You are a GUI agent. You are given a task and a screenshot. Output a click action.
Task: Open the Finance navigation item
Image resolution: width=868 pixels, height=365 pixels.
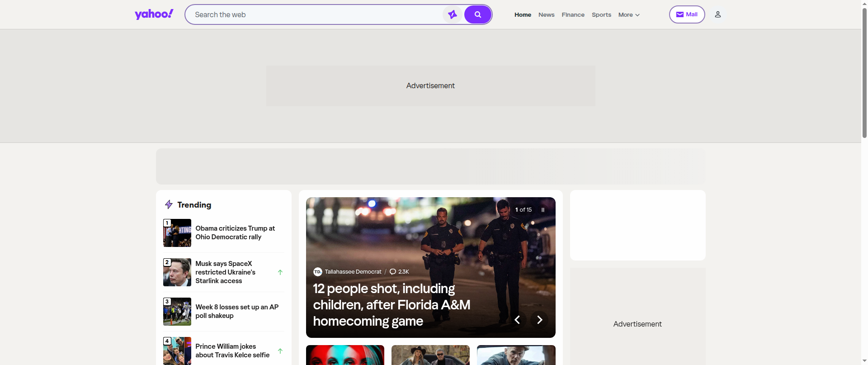[x=573, y=15]
